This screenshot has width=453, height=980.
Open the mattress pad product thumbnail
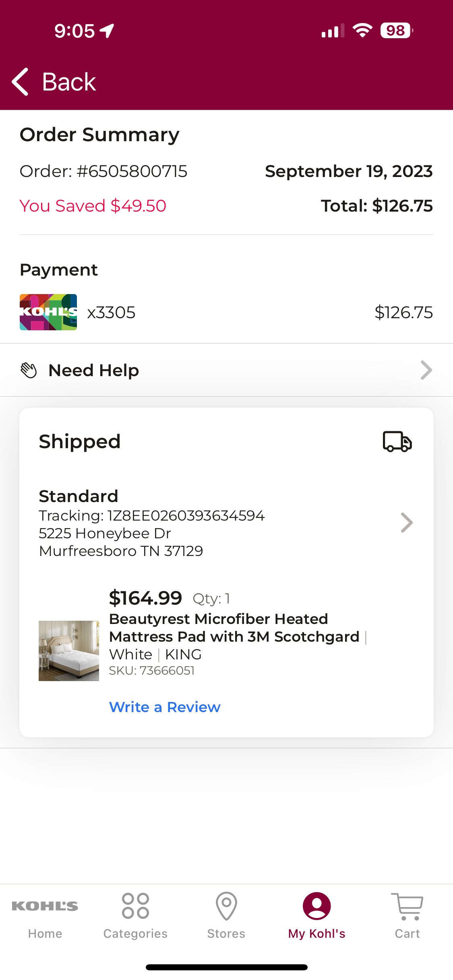(x=69, y=651)
